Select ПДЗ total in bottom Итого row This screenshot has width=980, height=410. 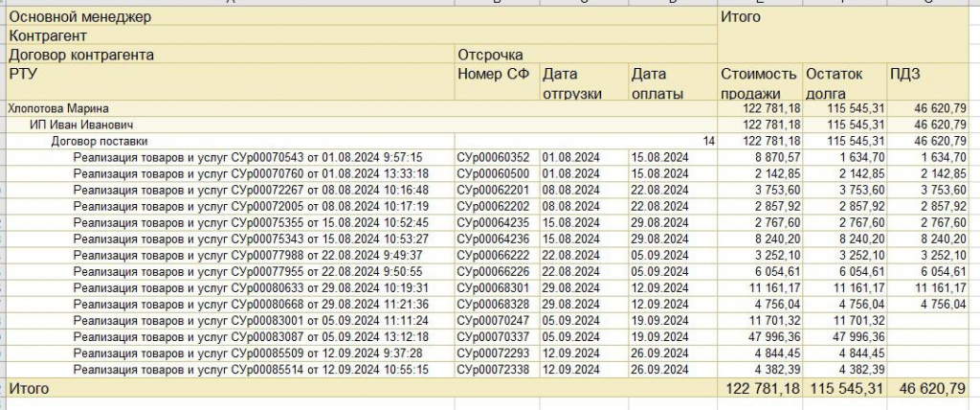coord(931,389)
